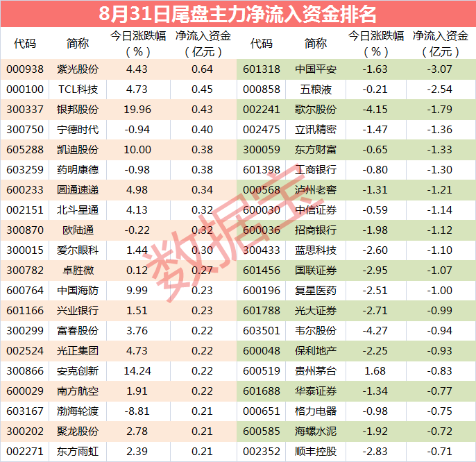Click the name 保利地产
The width and height of the screenshot is (476, 462).
pyautogui.click(x=316, y=351)
